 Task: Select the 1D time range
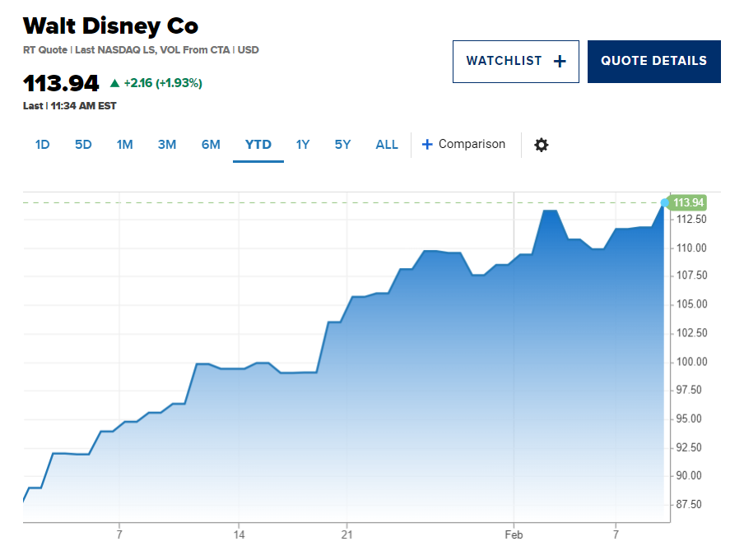point(42,145)
